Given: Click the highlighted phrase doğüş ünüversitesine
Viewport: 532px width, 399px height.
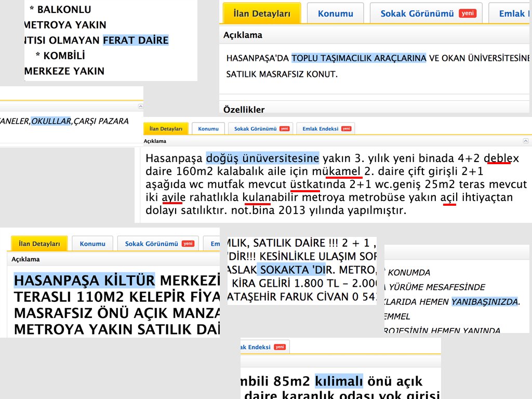Looking at the screenshot, I should coord(262,158).
